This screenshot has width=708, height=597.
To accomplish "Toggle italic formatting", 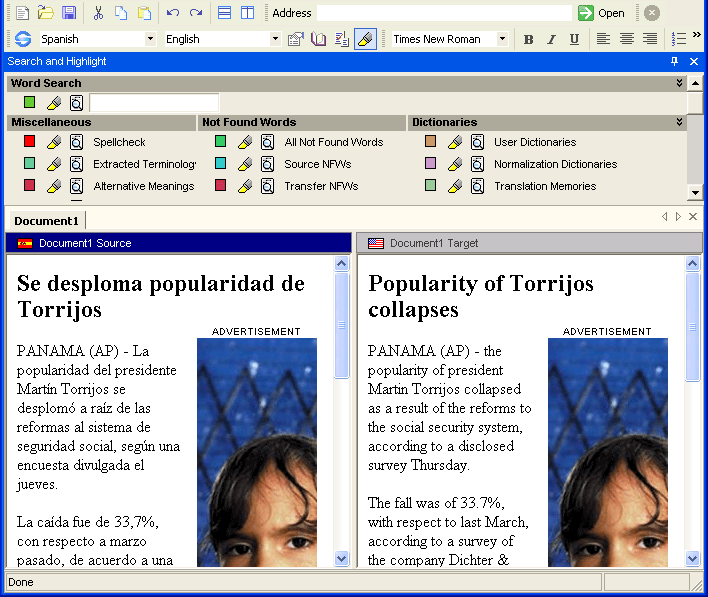I will (x=551, y=40).
